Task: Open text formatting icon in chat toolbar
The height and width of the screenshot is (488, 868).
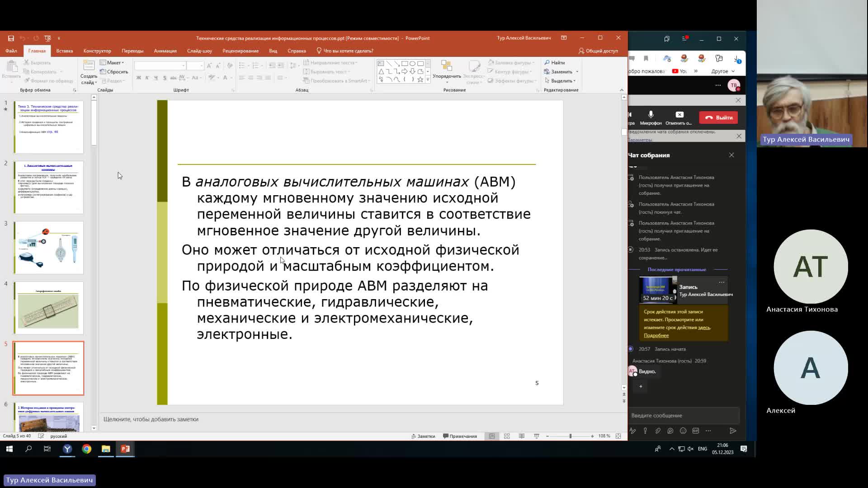Action: click(x=632, y=431)
